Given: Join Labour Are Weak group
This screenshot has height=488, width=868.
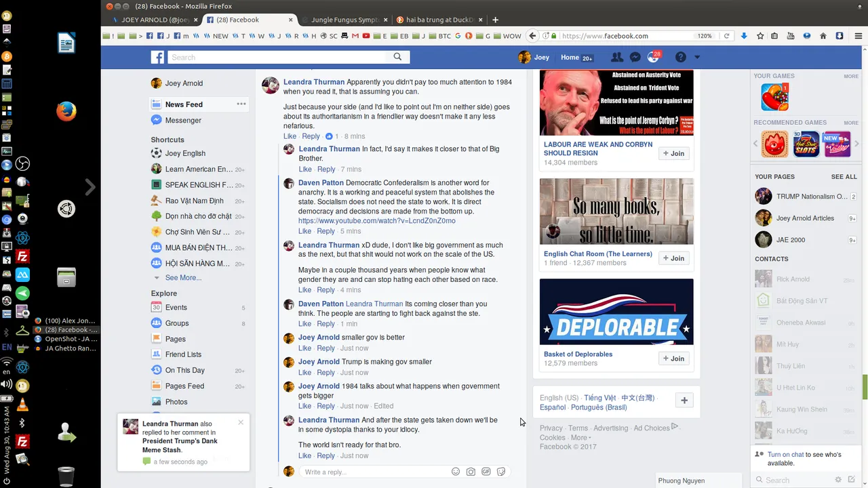Looking at the screenshot, I should [x=674, y=153].
